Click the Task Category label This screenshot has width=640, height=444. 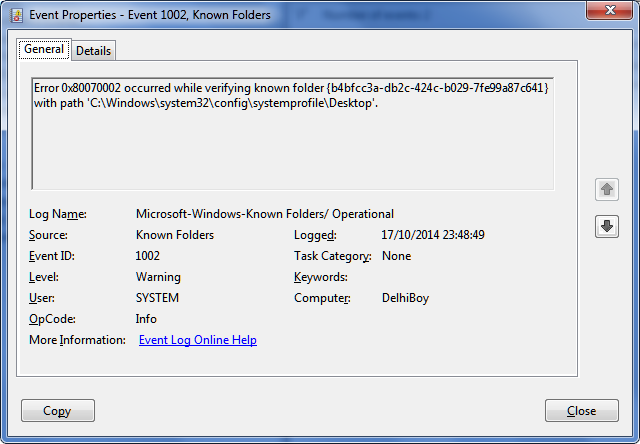332,256
